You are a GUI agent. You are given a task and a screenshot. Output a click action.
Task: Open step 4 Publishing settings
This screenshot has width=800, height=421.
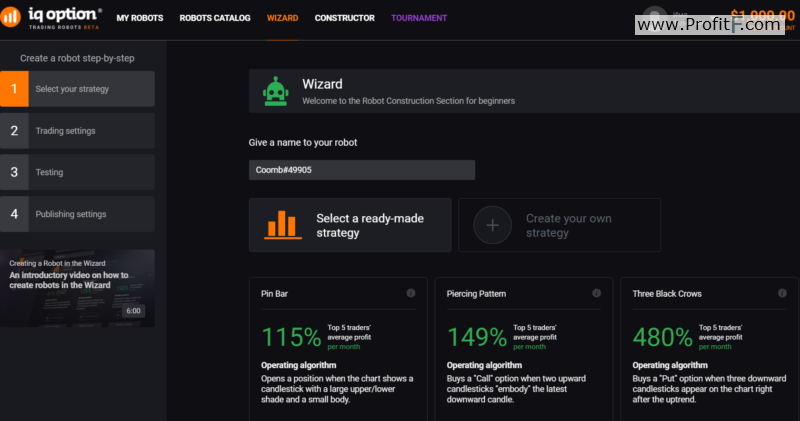[x=77, y=214]
